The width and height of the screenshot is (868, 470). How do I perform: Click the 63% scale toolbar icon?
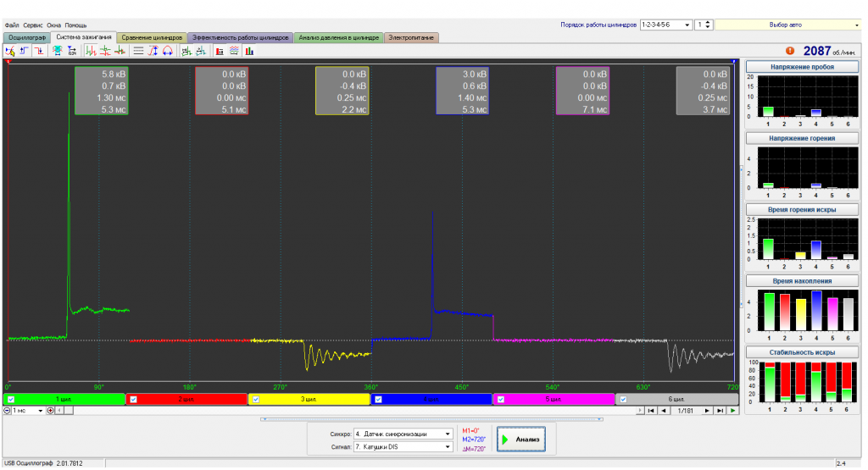click(72, 51)
